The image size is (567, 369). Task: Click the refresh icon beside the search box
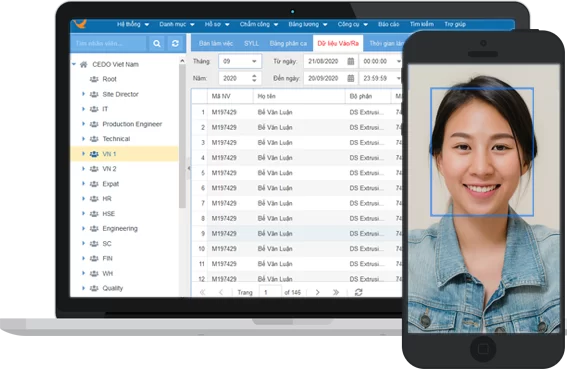175,43
